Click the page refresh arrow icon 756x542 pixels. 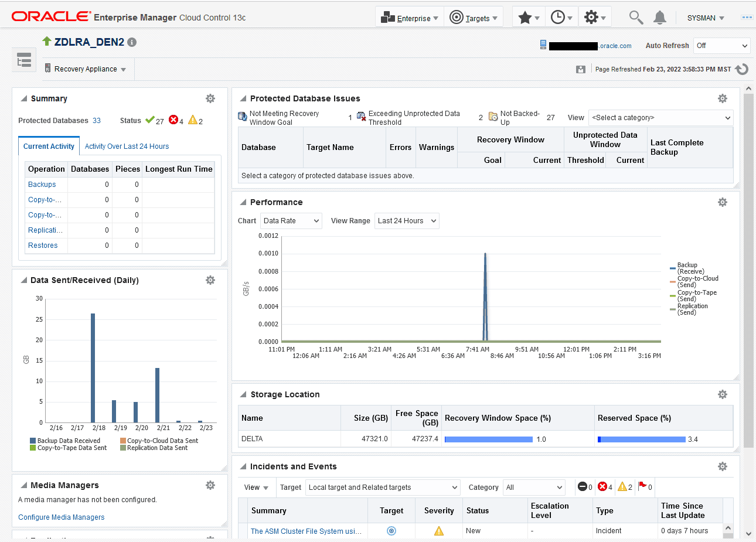[742, 69]
